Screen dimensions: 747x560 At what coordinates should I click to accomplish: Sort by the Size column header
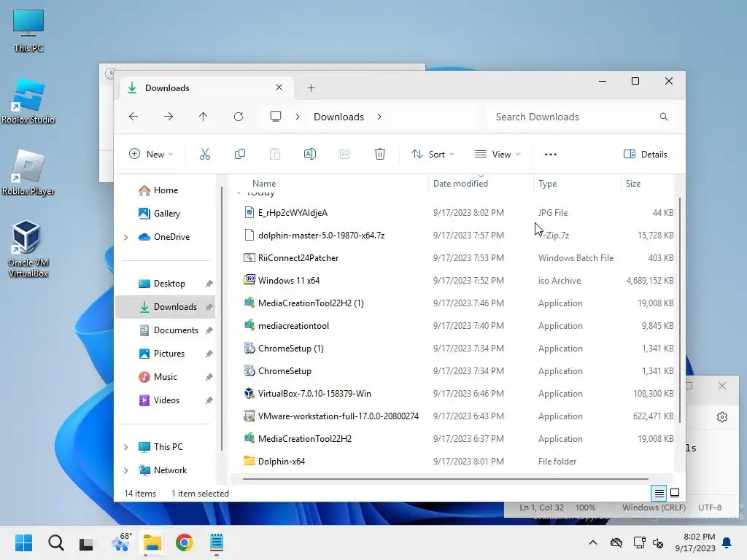point(633,183)
